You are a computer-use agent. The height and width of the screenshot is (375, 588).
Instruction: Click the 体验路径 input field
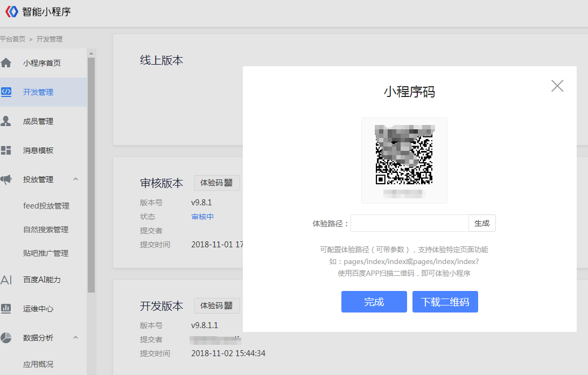409,223
